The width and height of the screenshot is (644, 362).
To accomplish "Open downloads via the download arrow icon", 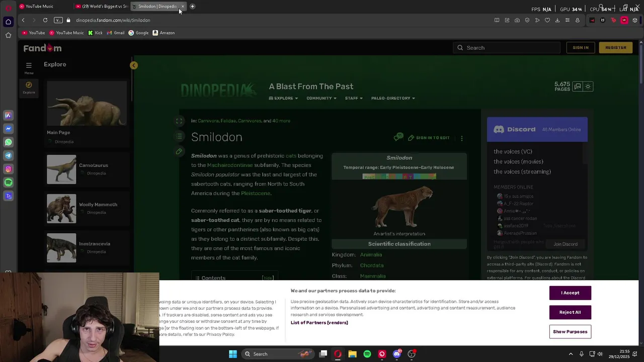I will coord(557,20).
